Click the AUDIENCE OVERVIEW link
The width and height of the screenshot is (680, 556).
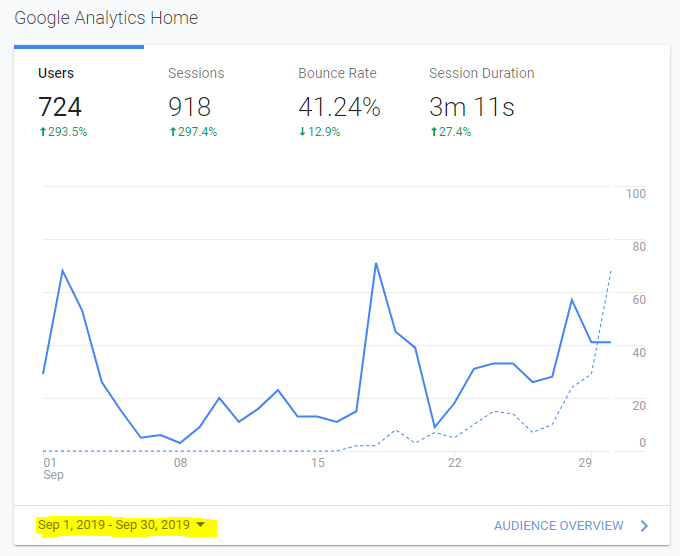click(559, 526)
